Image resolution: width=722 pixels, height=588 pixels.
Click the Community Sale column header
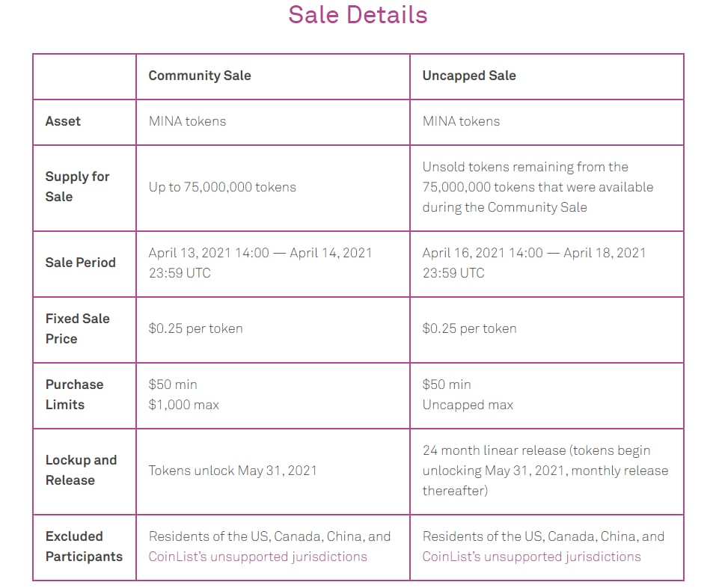tap(200, 76)
